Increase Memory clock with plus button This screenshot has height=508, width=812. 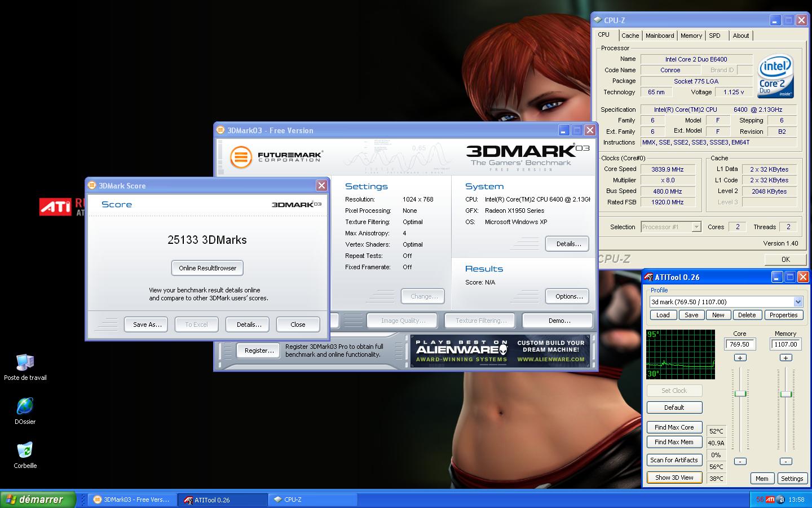point(785,358)
